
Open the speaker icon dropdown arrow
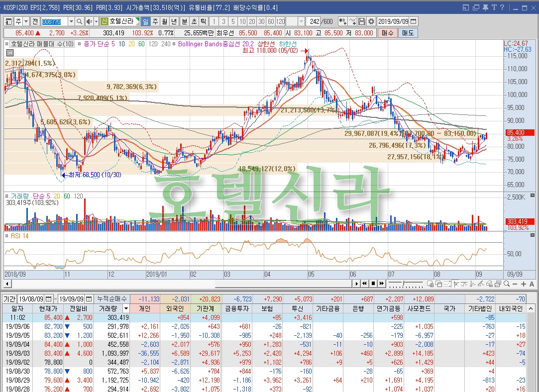pyautogui.click(x=96, y=22)
